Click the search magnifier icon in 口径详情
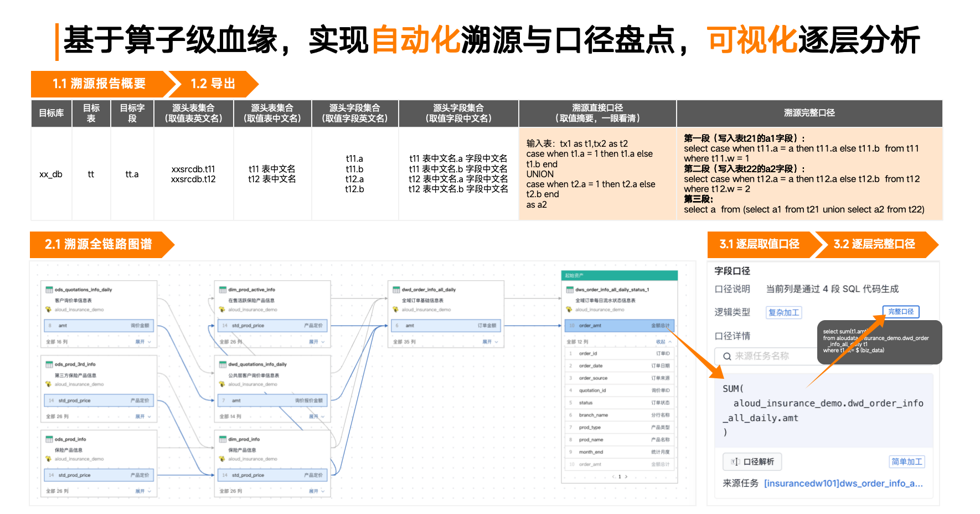 [x=727, y=356]
